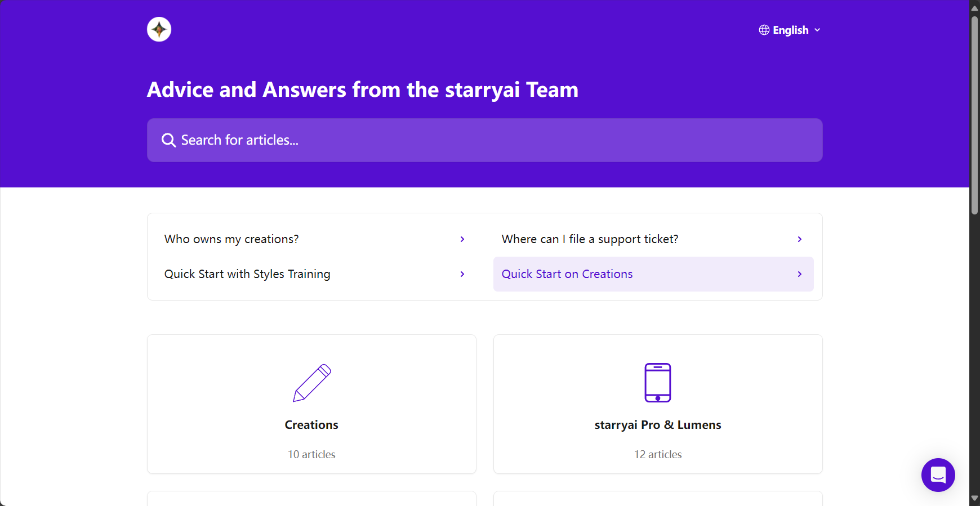The width and height of the screenshot is (980, 506).
Task: Click the phone icon for starryai Pro
Action: [x=658, y=383]
